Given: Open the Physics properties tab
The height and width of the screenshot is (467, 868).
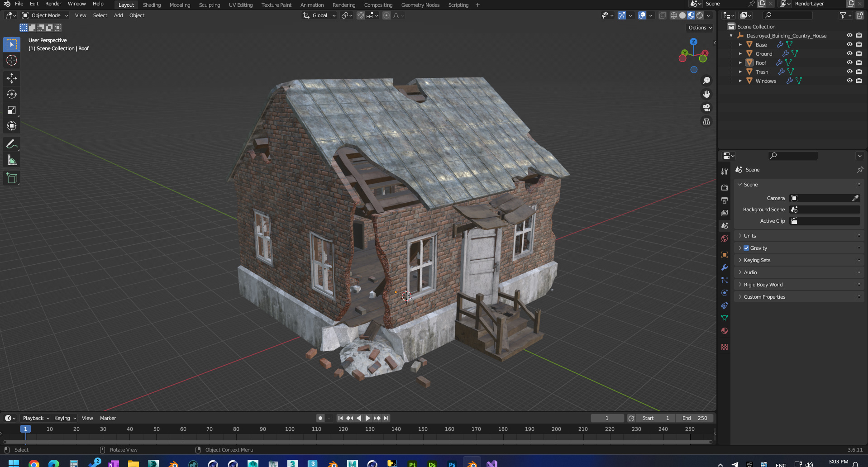Looking at the screenshot, I should click(x=725, y=293).
